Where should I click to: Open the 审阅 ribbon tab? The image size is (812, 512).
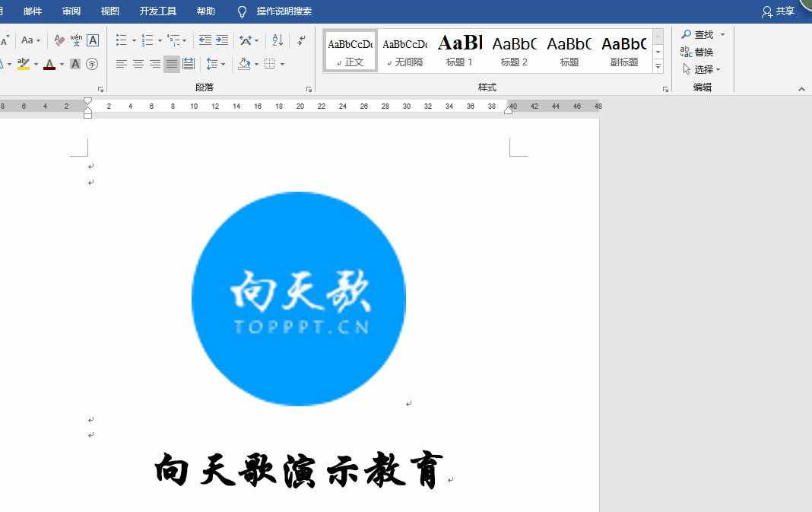(x=71, y=11)
